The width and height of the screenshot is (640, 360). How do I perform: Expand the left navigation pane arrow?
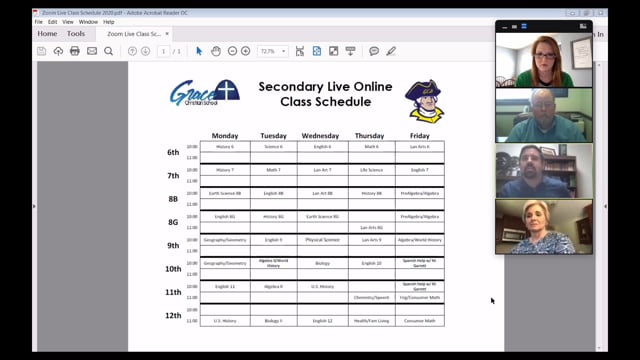[x=34, y=206]
